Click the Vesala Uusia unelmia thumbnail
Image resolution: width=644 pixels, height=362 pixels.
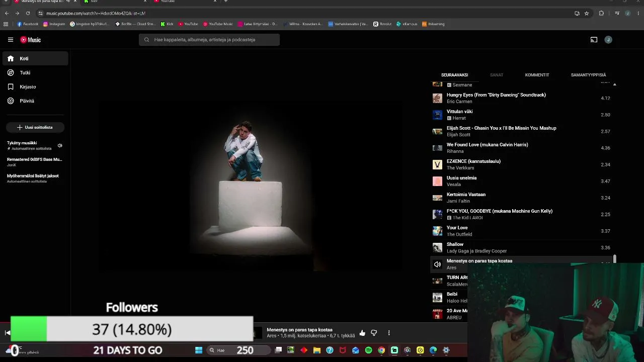pyautogui.click(x=437, y=181)
